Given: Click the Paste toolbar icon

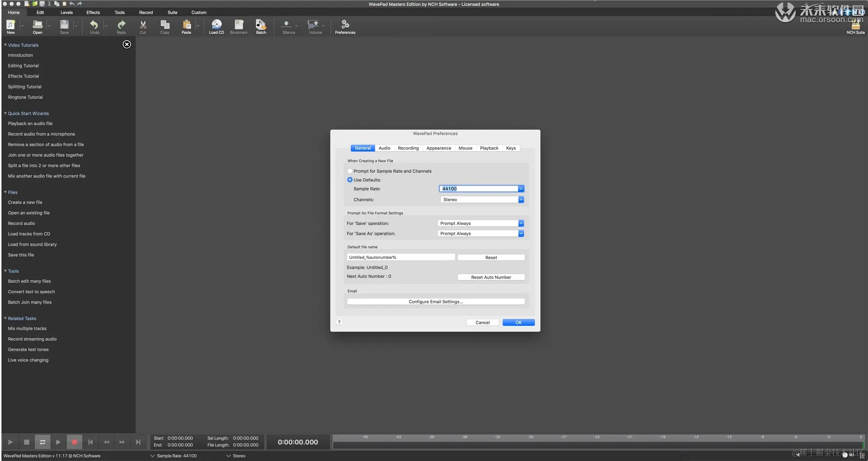Looking at the screenshot, I should coord(186,26).
